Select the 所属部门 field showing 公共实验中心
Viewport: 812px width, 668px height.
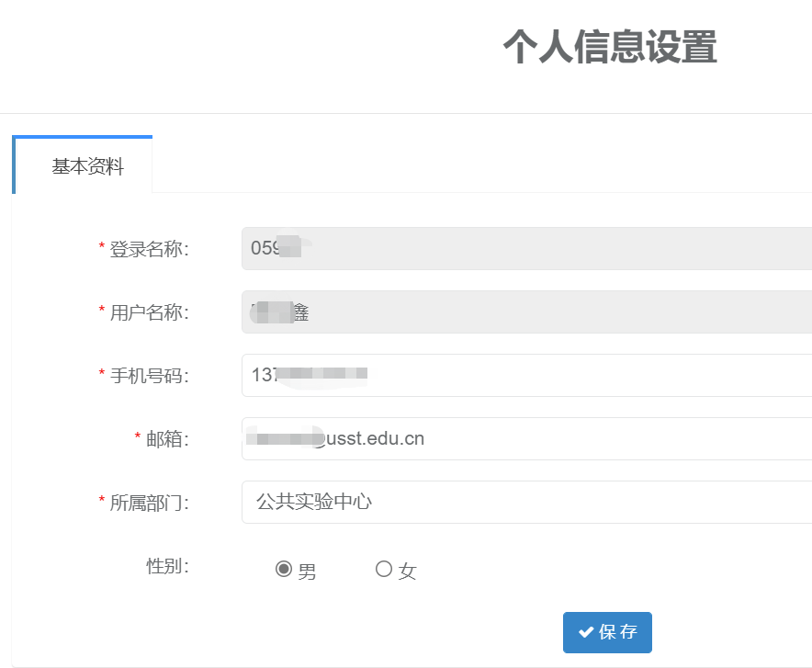[525, 502]
